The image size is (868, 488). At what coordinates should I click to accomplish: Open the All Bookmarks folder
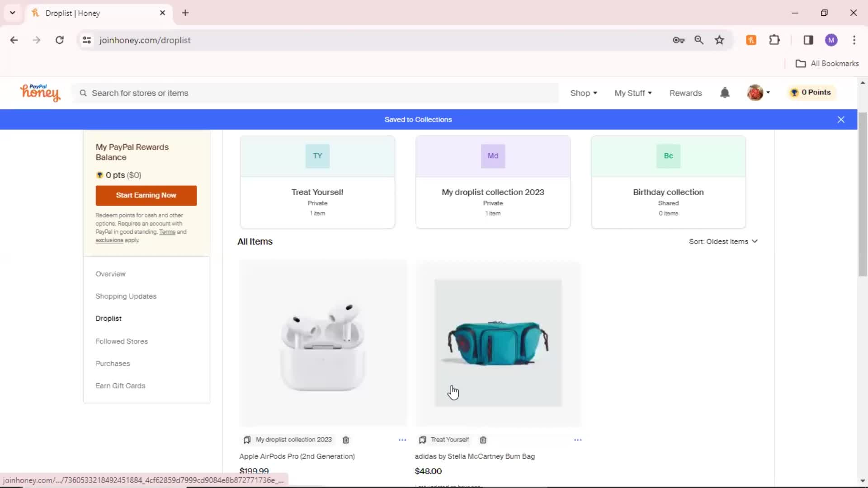827,64
